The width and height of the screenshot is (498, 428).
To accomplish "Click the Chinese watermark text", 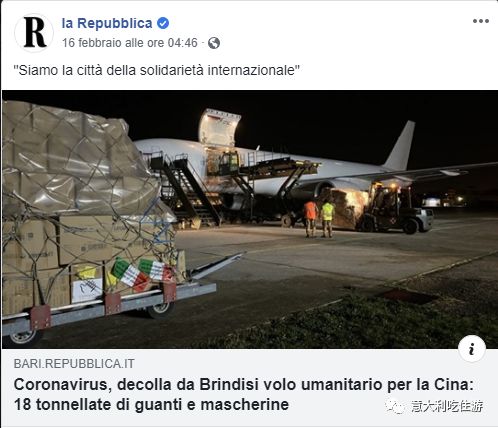I will tap(447, 406).
